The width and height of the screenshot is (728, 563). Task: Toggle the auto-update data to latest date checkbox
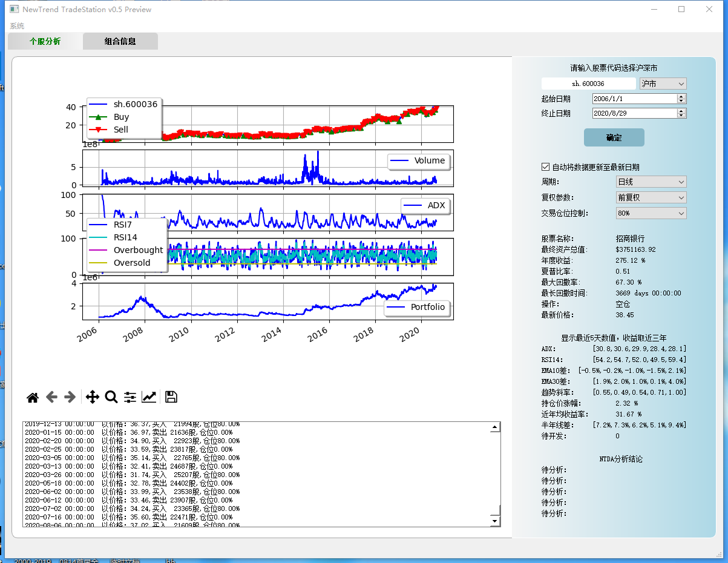pos(546,167)
